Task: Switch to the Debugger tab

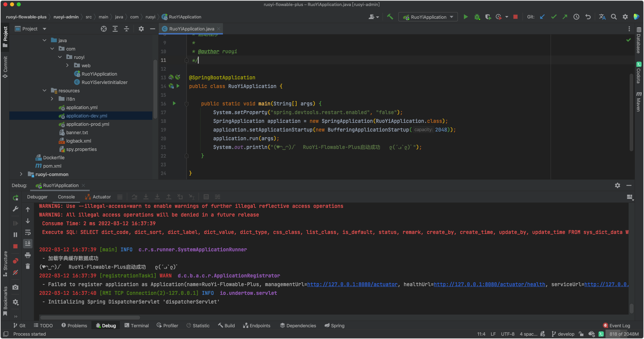Action: pyautogui.click(x=37, y=197)
